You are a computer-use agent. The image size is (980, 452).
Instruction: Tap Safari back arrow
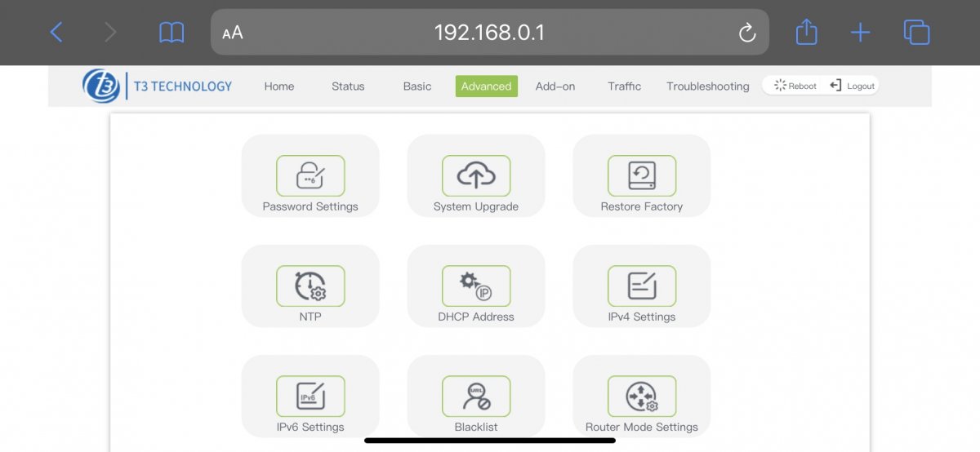click(56, 33)
